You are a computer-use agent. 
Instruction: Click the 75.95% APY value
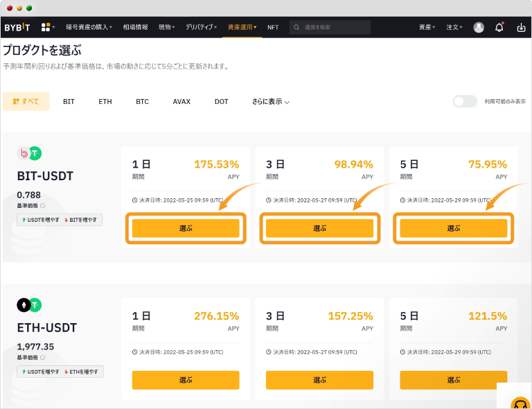(x=488, y=164)
